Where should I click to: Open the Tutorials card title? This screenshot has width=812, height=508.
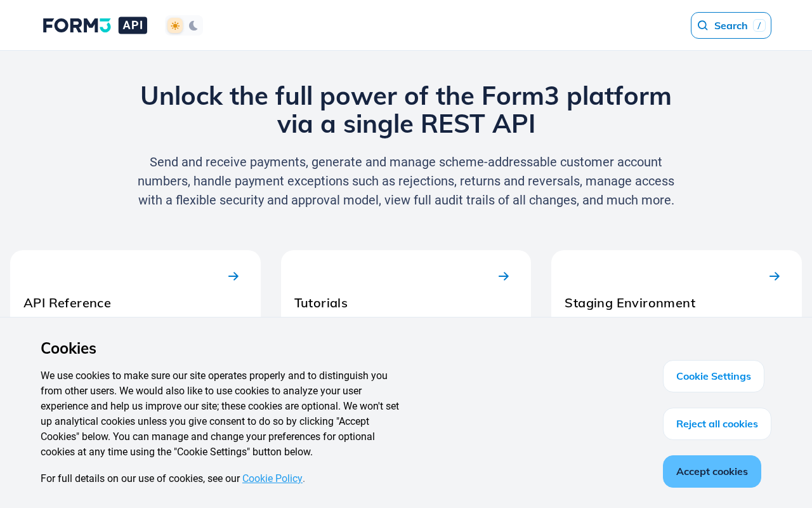[321, 303]
